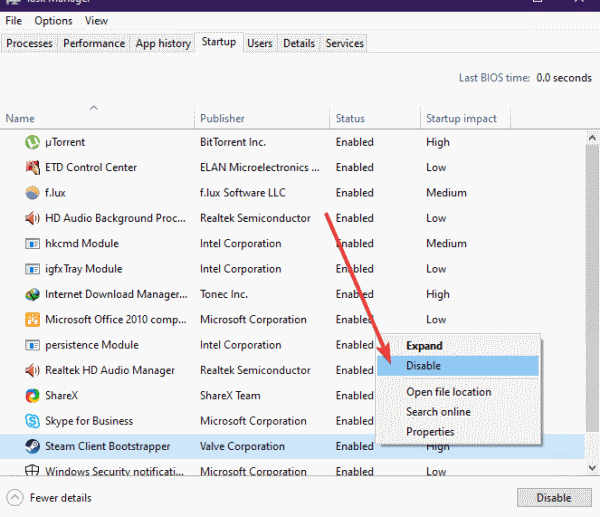Image resolution: width=600 pixels, height=517 pixels.
Task: Switch to the Users tab
Action: (x=260, y=43)
